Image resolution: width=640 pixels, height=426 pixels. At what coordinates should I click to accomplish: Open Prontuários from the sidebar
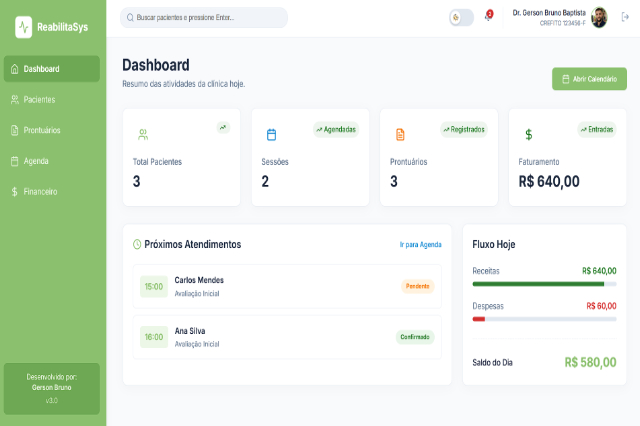52,130
